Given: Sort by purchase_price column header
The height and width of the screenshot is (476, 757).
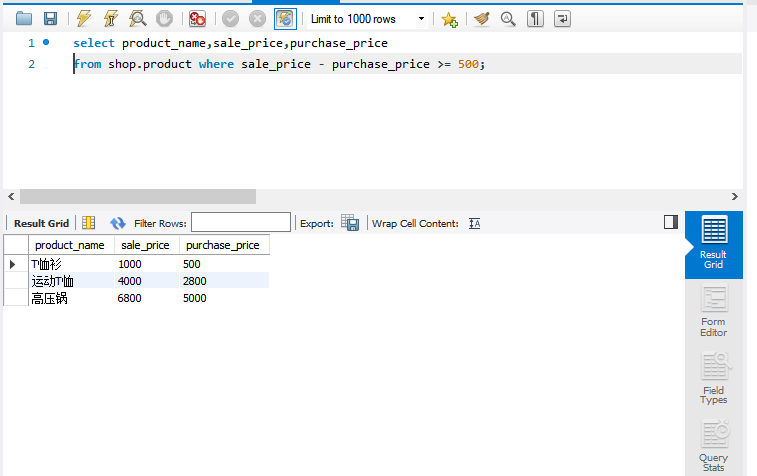Looking at the screenshot, I should 224,245.
